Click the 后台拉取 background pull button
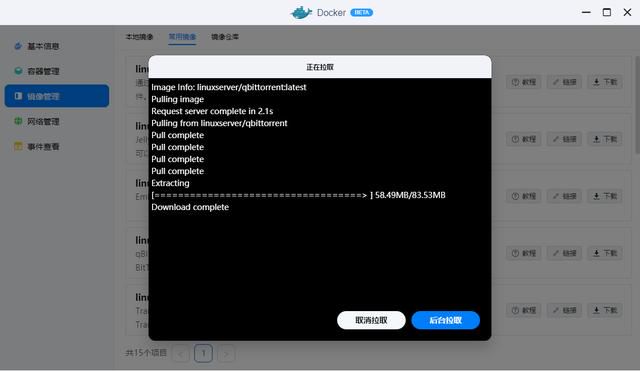 tap(445, 320)
